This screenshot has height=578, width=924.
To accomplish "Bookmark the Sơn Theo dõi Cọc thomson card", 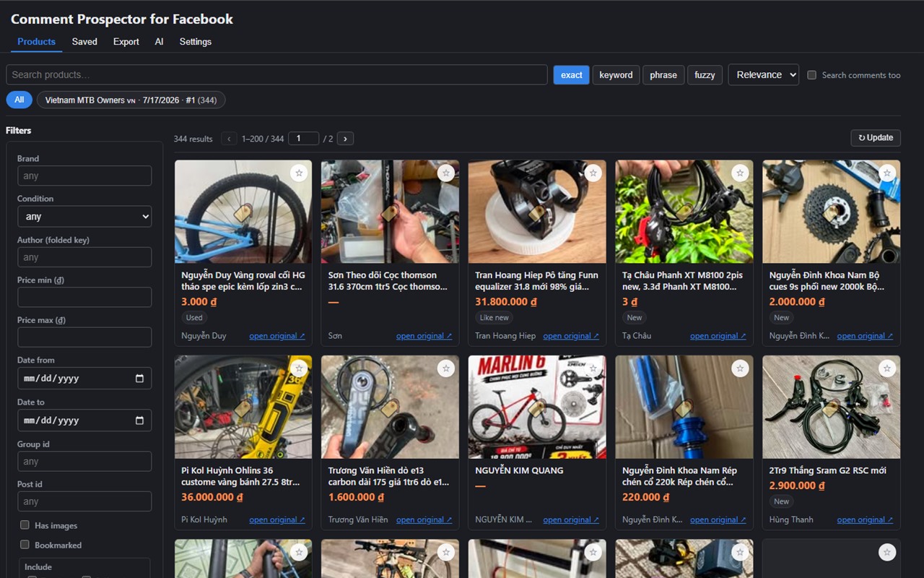I will click(446, 173).
